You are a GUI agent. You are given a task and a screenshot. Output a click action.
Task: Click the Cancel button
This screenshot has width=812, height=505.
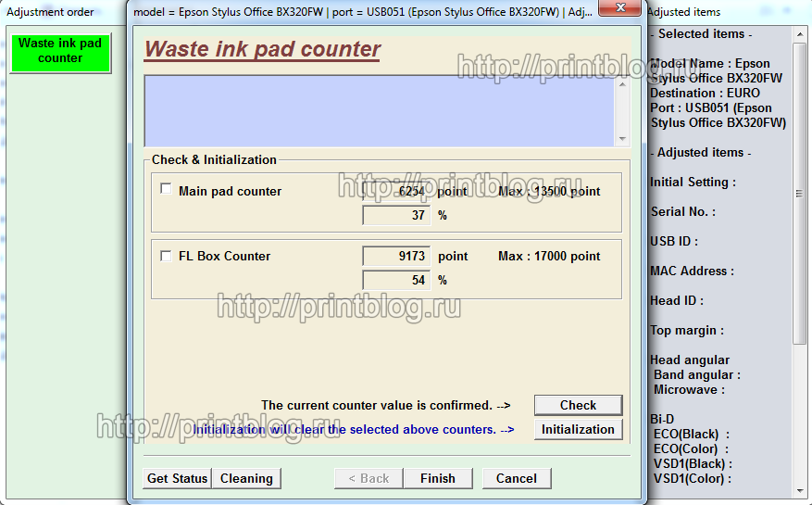click(x=517, y=478)
